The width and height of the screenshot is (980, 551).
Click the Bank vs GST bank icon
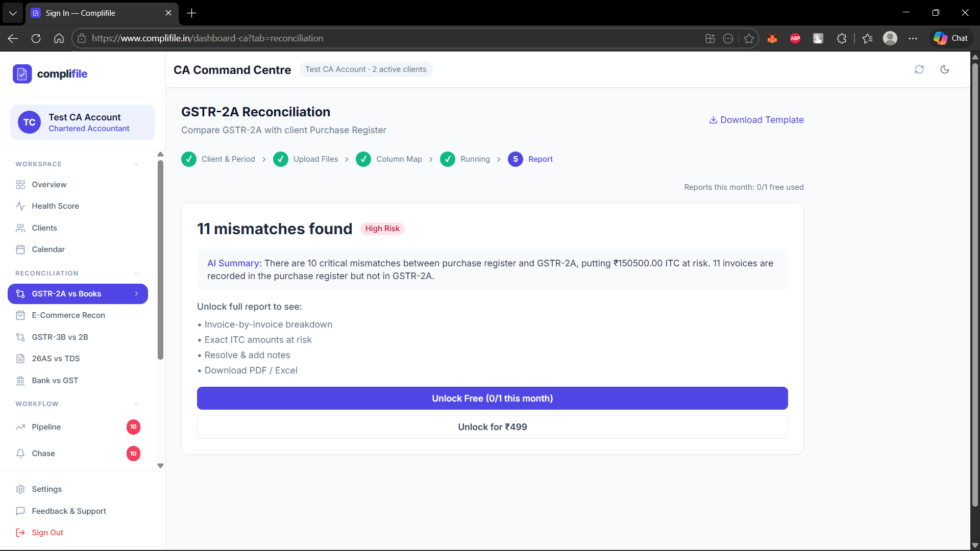tap(20, 381)
